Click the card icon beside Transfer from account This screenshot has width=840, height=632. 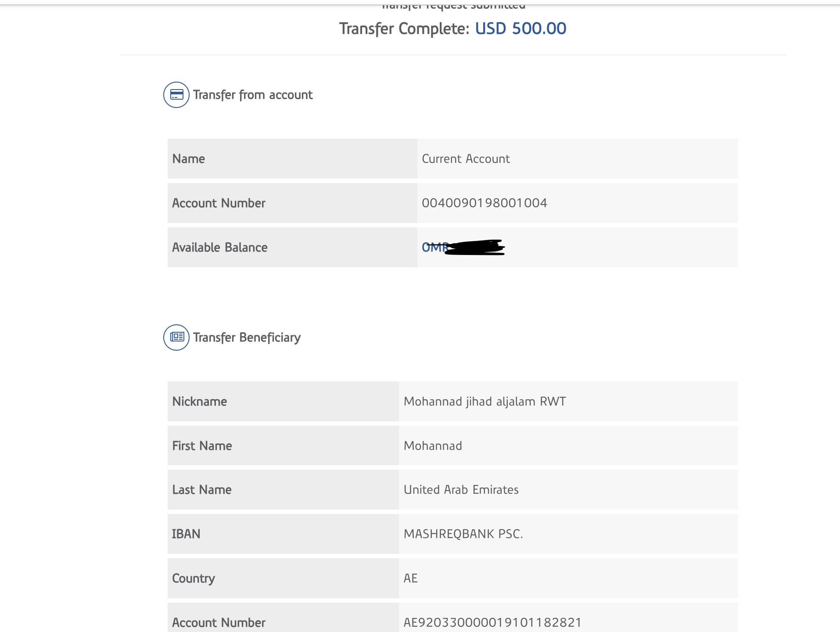click(176, 95)
